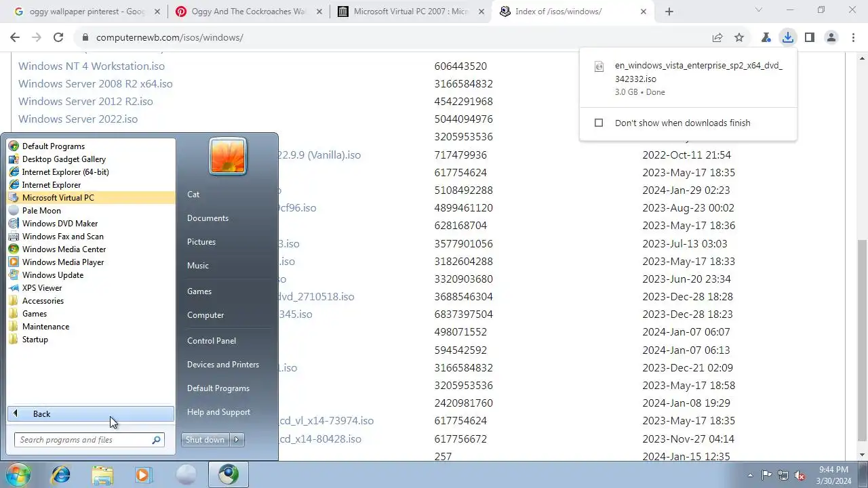Open Documents in Start menu

pyautogui.click(x=208, y=218)
